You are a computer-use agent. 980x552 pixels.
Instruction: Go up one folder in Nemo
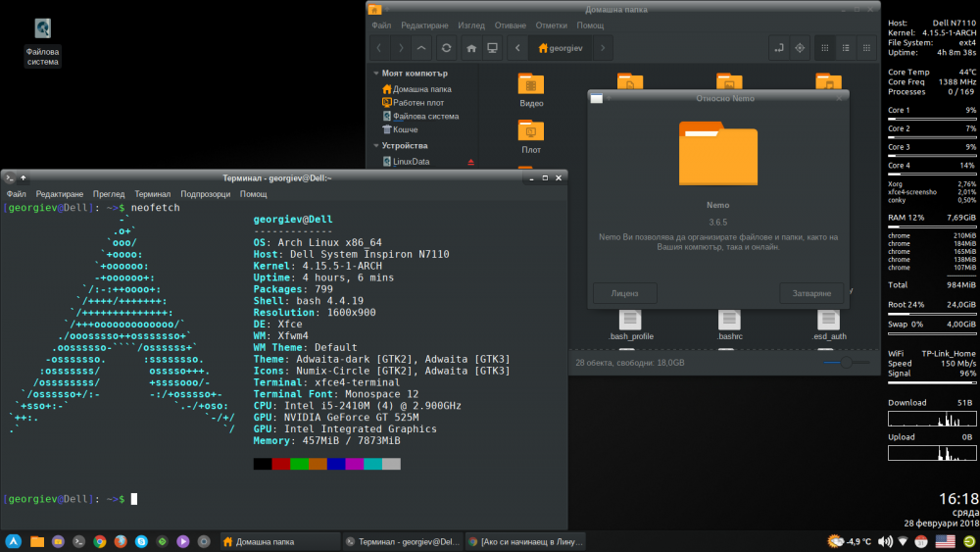(x=421, y=48)
